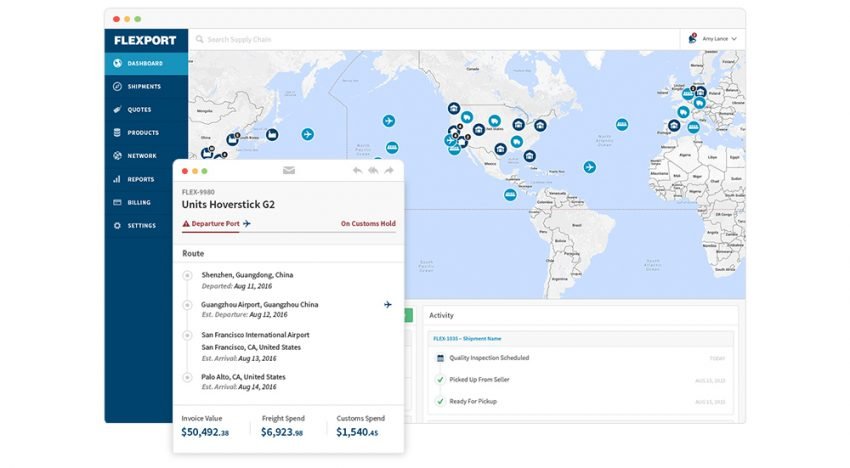Click the reply arrow in shipment popup
The width and height of the screenshot is (850, 468).
357,170
